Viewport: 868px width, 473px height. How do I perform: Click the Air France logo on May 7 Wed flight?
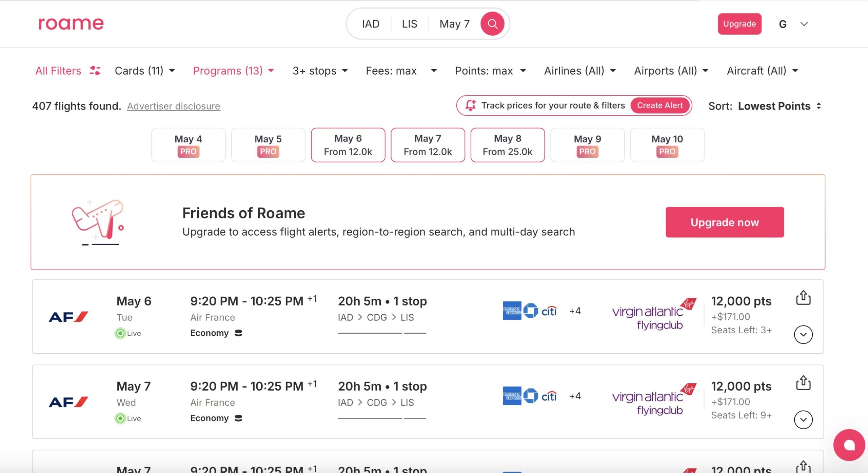tap(68, 402)
